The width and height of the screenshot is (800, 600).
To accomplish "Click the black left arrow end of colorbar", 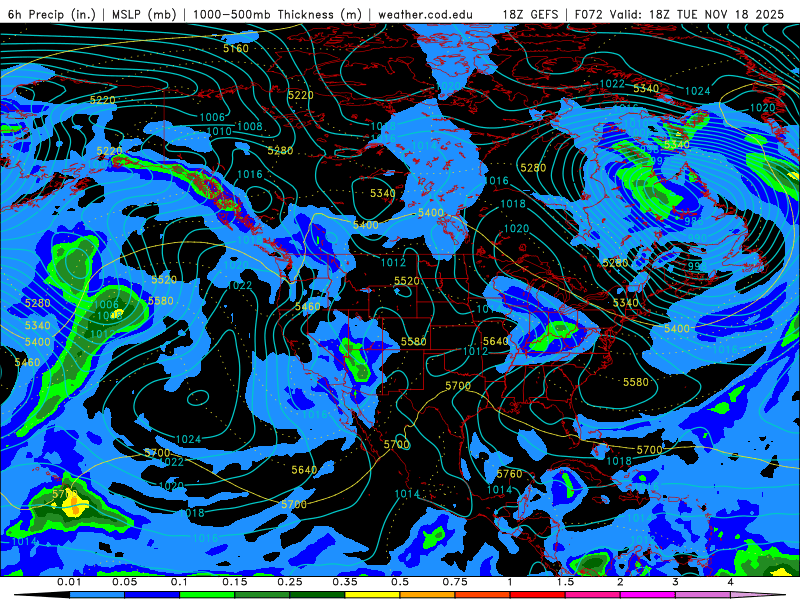I will [42, 595].
